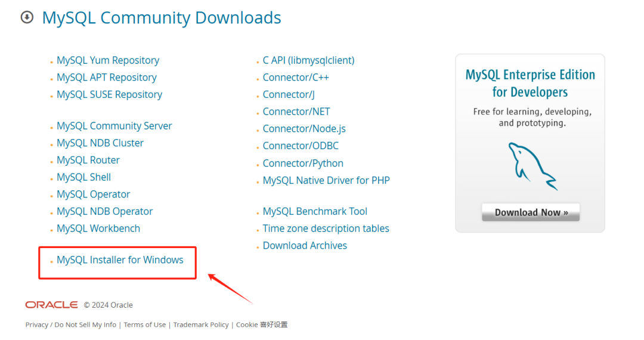Open MySQL APT Repository link
The width and height of the screenshot is (644, 340).
[106, 78]
